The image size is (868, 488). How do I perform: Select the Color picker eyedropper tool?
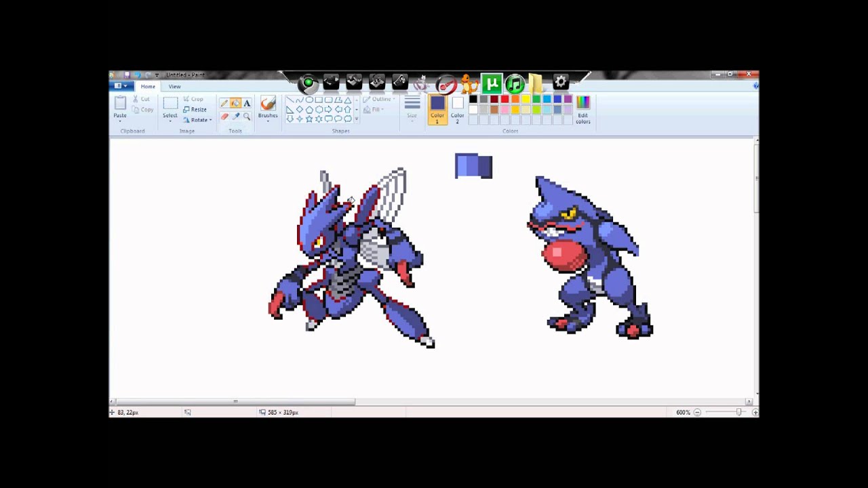coord(235,117)
